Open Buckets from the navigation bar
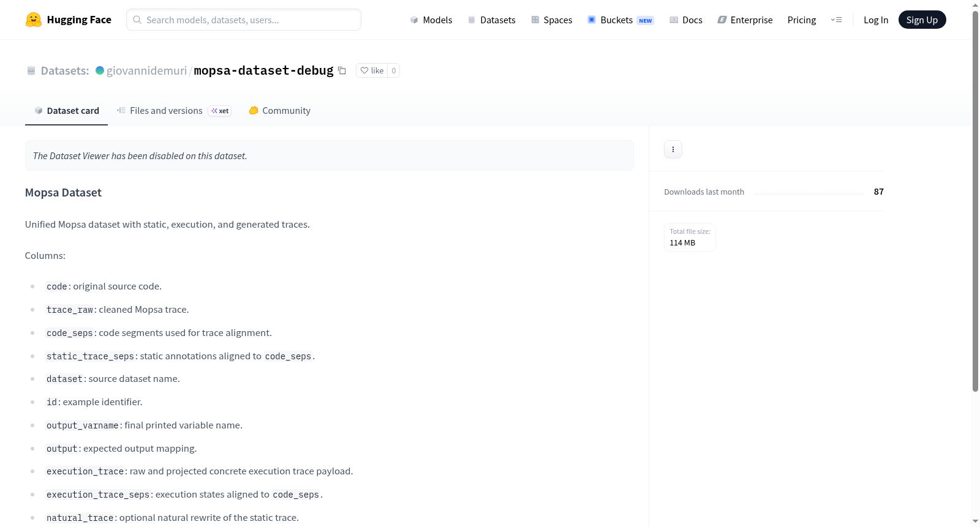 tap(620, 20)
